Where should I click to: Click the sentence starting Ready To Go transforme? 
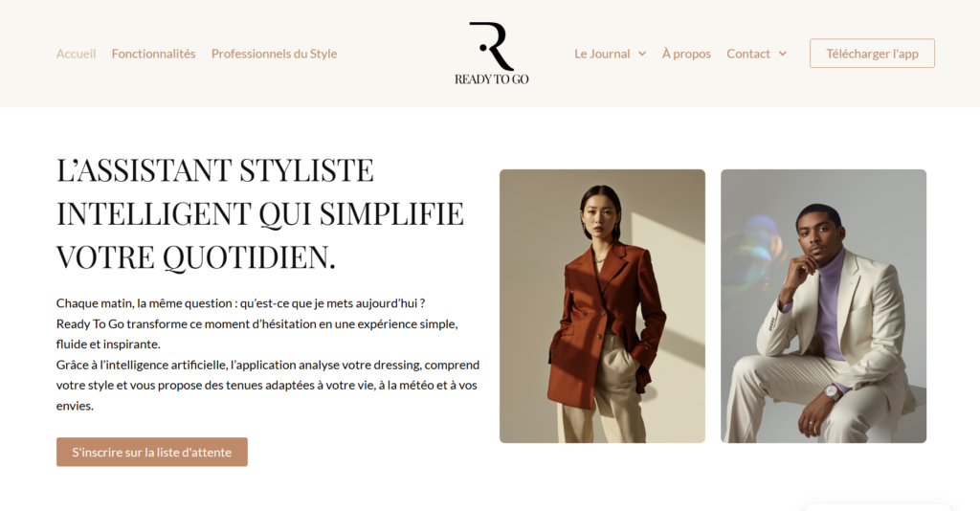(x=256, y=334)
